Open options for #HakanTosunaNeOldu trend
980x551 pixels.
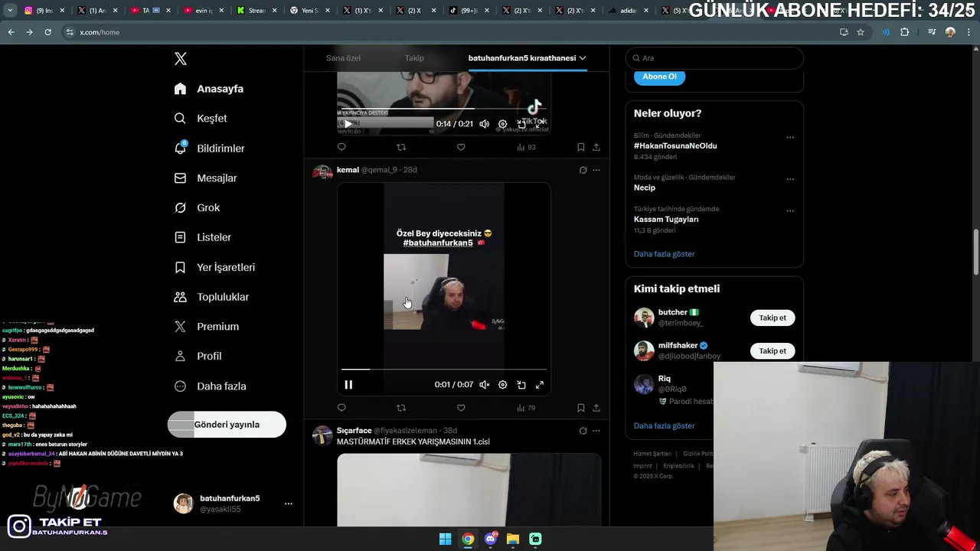(790, 138)
